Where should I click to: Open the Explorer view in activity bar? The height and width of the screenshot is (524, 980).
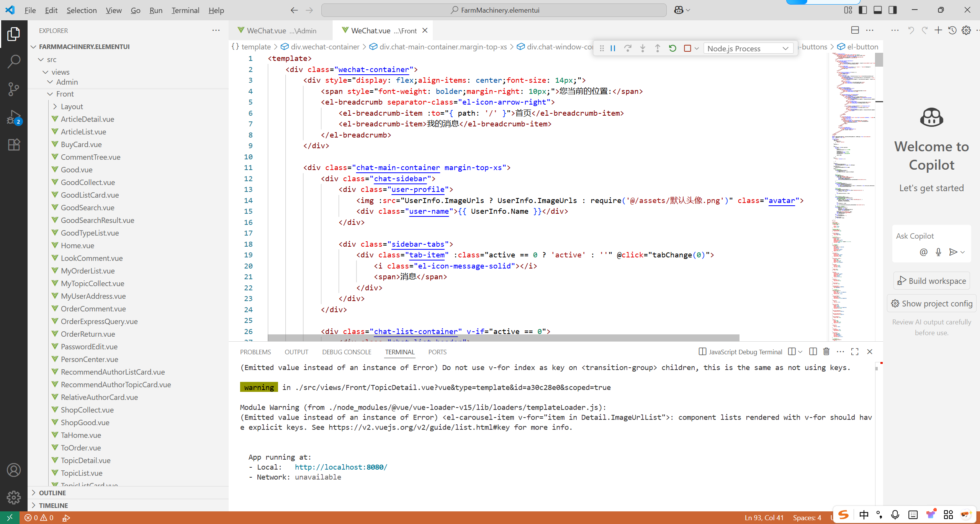click(x=14, y=34)
